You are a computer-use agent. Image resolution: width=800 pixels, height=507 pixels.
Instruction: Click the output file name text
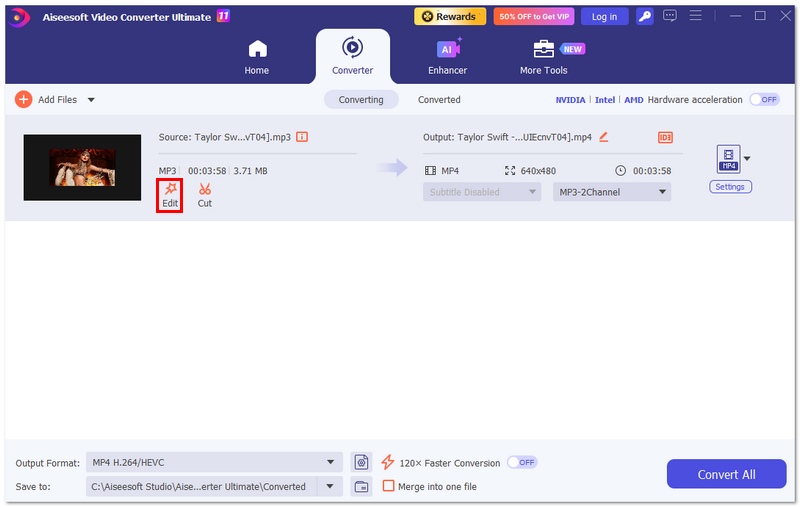[507, 137]
